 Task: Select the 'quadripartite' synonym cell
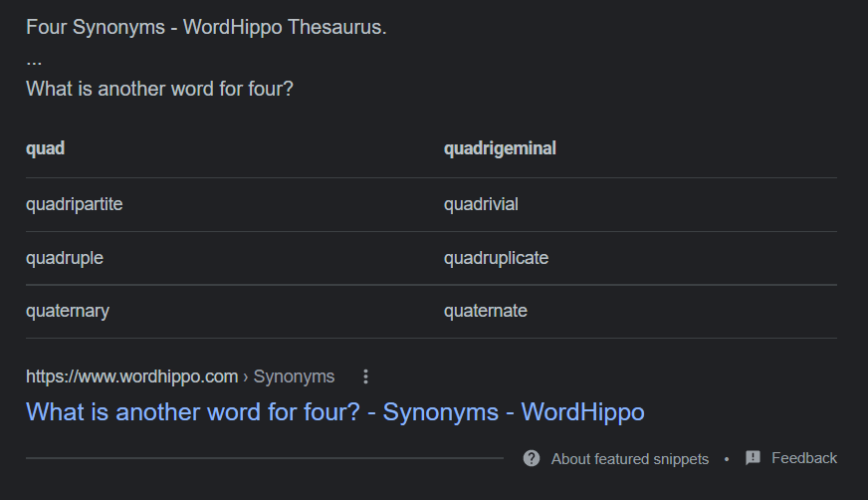(75, 204)
